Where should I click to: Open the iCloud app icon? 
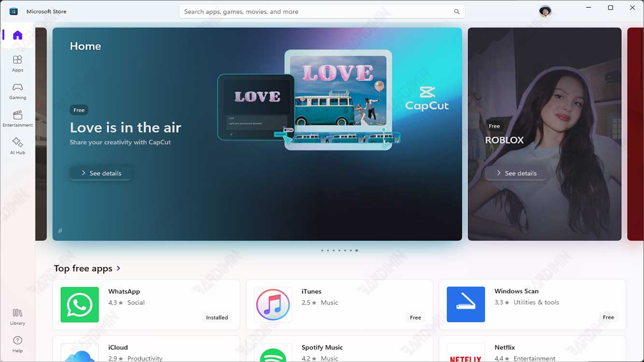pyautogui.click(x=80, y=353)
